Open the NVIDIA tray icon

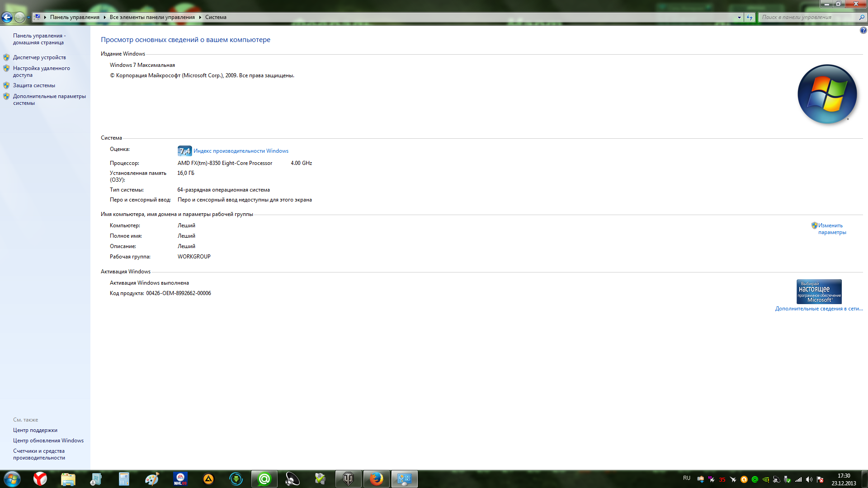tap(765, 479)
